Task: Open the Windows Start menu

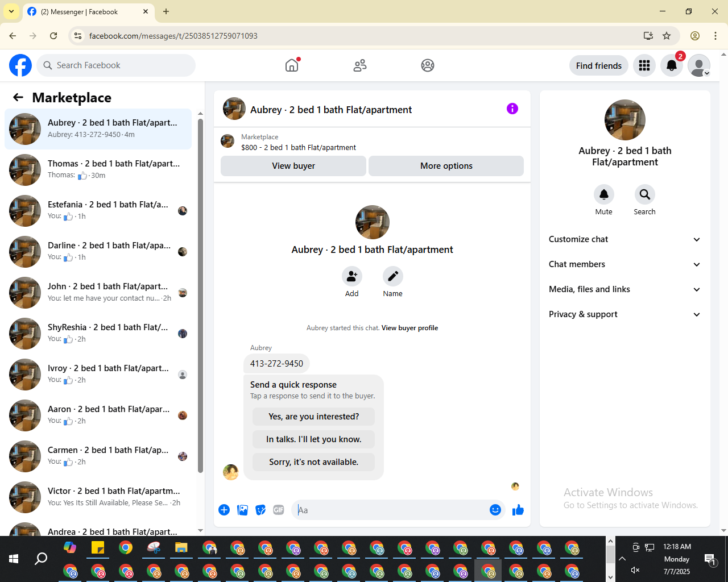Action: tap(14, 559)
